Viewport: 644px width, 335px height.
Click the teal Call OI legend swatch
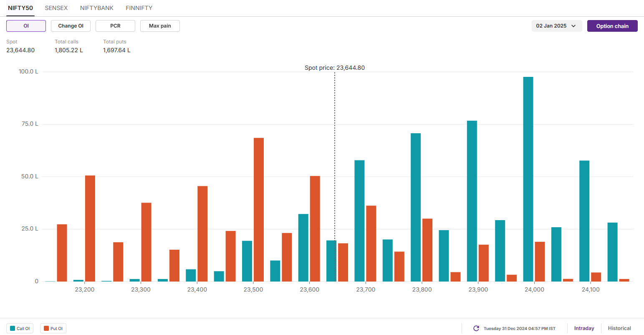coord(13,328)
